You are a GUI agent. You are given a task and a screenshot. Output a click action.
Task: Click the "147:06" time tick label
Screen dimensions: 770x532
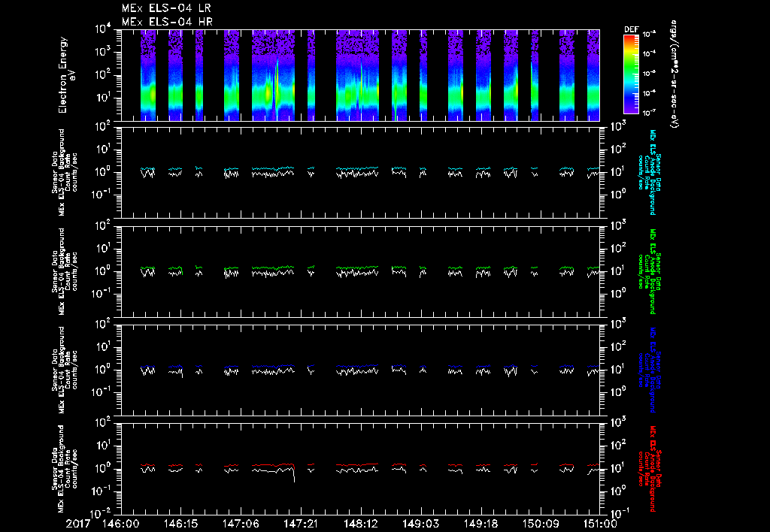pos(241,524)
